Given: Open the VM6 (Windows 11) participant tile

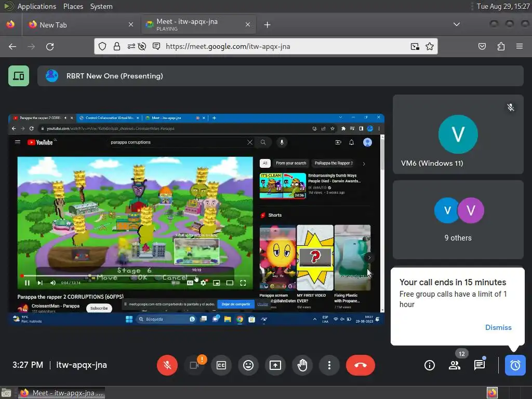Looking at the screenshot, I should click(458, 135).
